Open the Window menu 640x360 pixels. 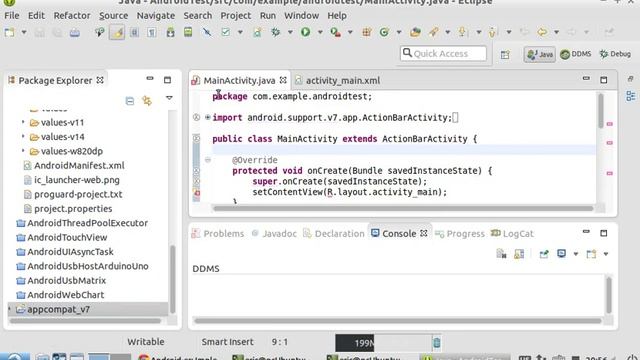(301, 16)
